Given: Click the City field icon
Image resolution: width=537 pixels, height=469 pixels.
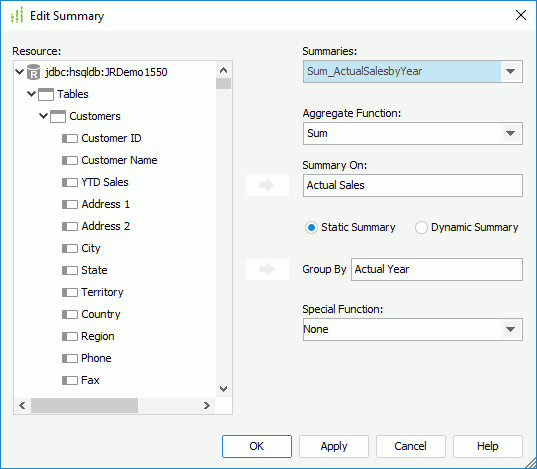Looking at the screenshot, I should point(70,248).
